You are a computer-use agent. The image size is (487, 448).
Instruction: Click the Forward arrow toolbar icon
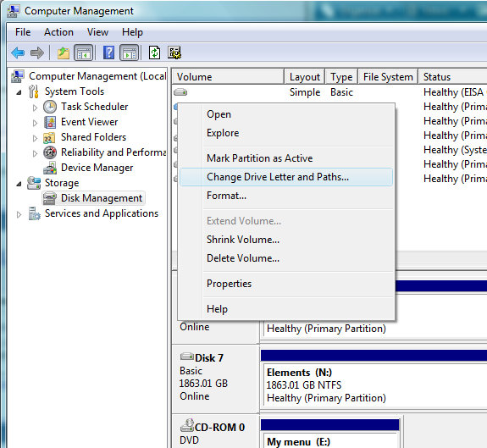37,53
